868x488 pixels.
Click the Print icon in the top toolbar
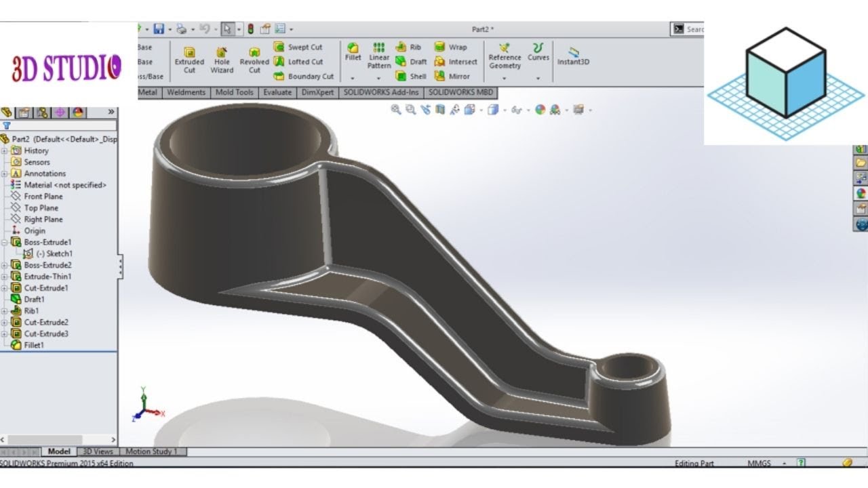[x=181, y=29]
